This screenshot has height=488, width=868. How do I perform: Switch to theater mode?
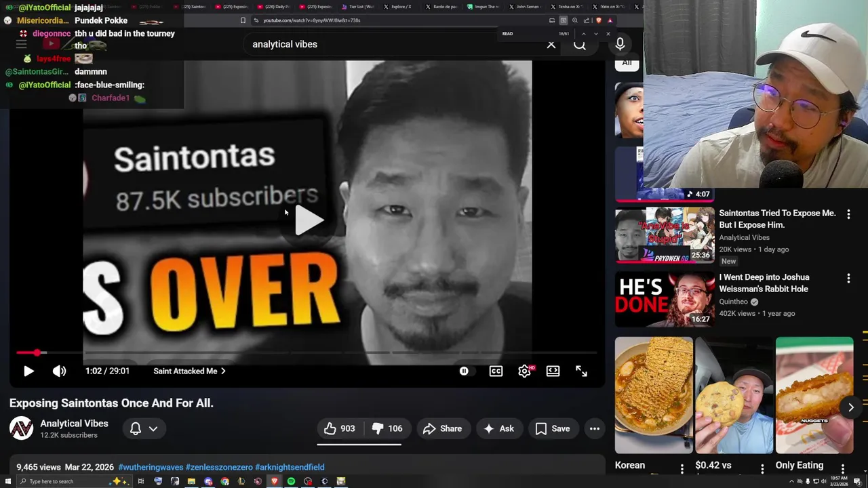553,371
